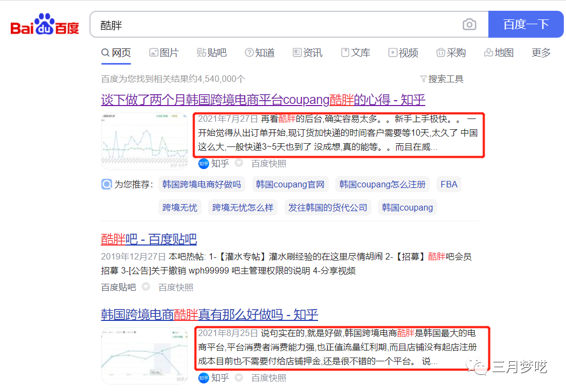Open 百度快照 for the 贴吧 result
Image resolution: width=566 pixels, height=392 pixels.
(x=176, y=288)
